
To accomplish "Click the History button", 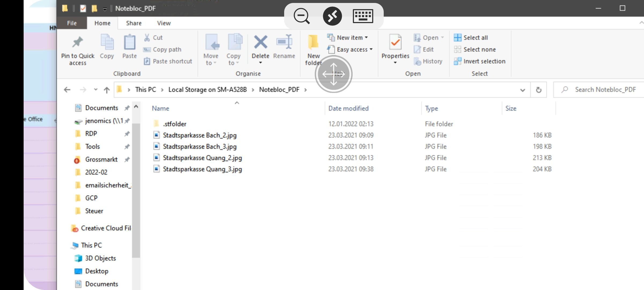I will coord(428,61).
